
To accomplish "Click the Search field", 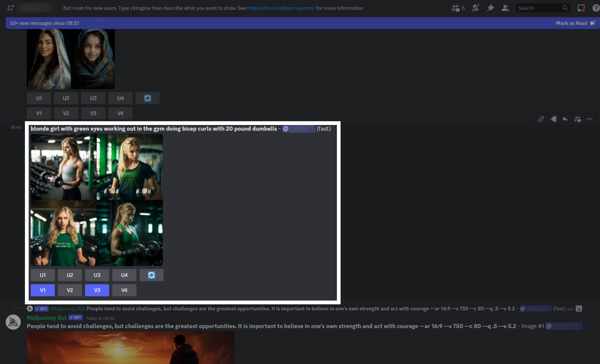I will [x=539, y=8].
